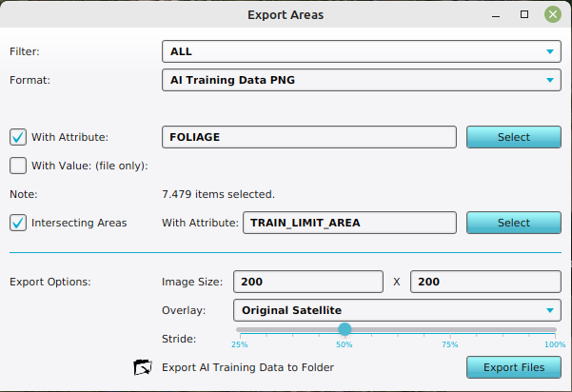The width and height of the screenshot is (572, 392).
Task: Maximize the Export Areas dialog
Action: (x=524, y=15)
